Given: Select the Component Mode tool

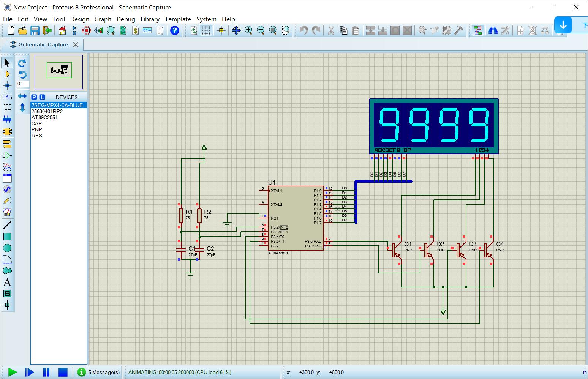Looking at the screenshot, I should (x=7, y=74).
